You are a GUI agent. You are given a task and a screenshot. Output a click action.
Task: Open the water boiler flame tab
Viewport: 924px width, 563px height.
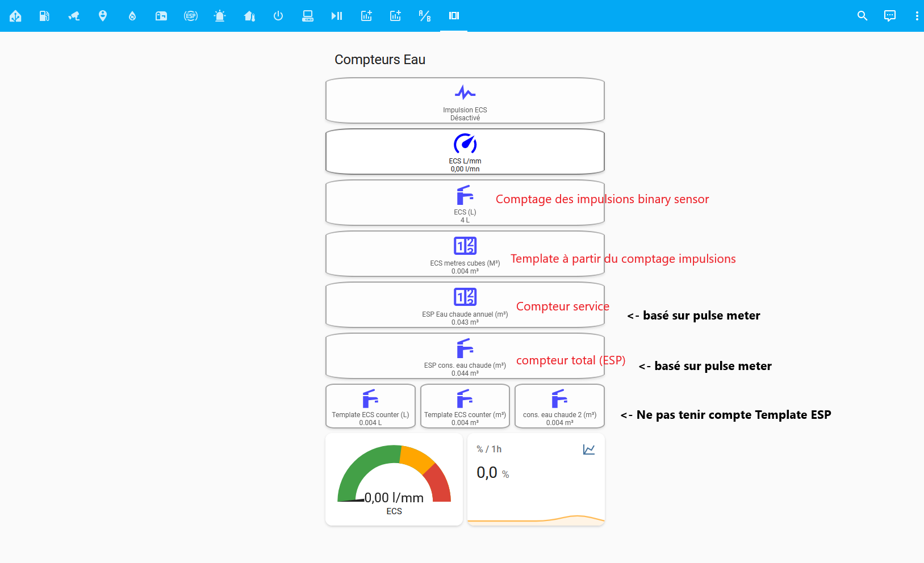point(132,16)
